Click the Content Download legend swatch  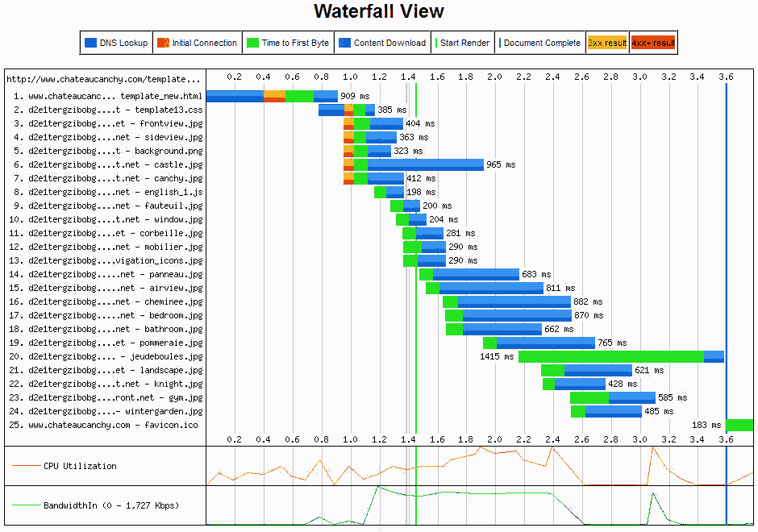point(344,43)
